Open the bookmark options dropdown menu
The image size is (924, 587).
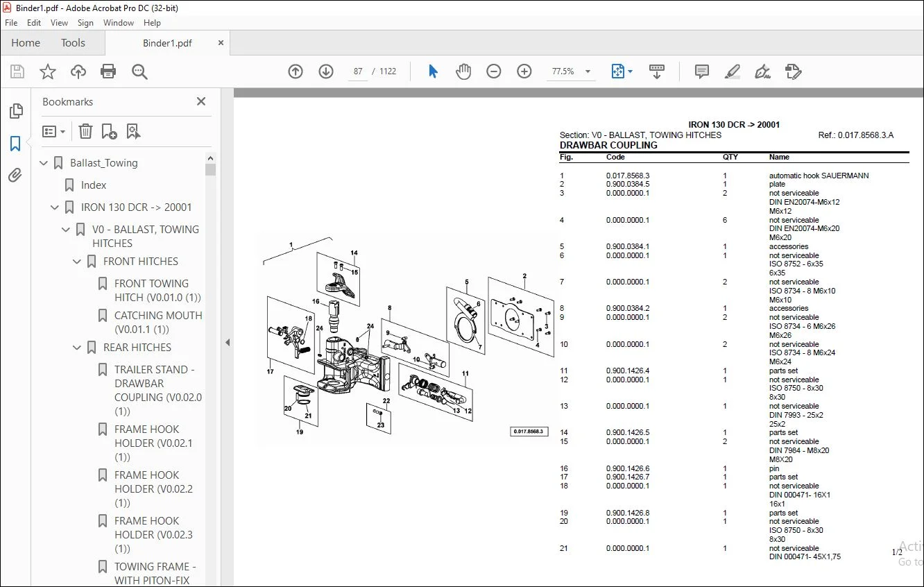tap(53, 131)
